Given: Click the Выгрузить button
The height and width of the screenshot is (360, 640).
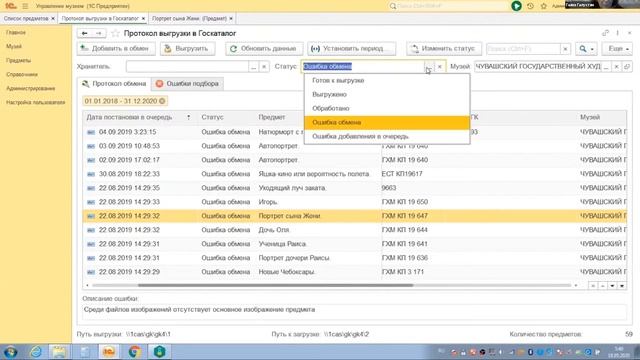Looking at the screenshot, I should coord(187,49).
